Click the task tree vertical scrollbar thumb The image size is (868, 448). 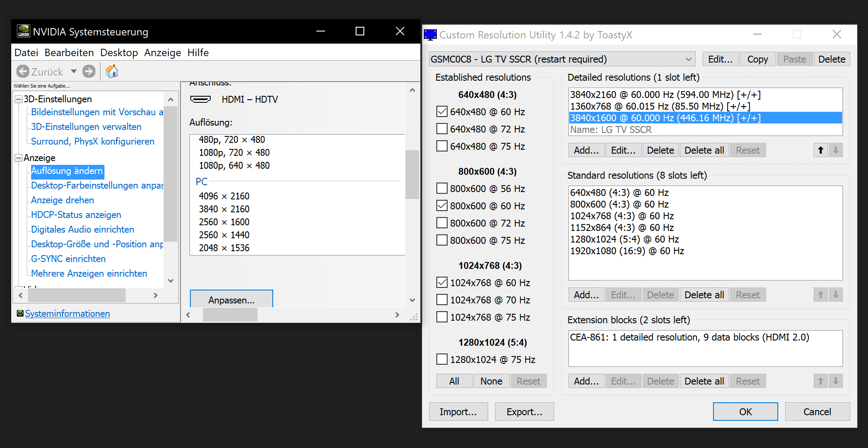click(x=170, y=174)
